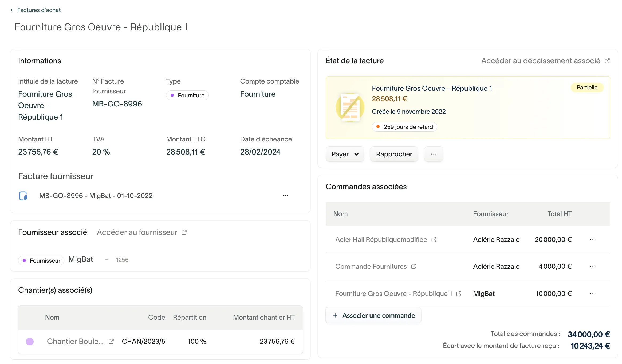Screen dimensions: 622x364
Task: Expand the Payer dropdown button
Action: coord(345,154)
